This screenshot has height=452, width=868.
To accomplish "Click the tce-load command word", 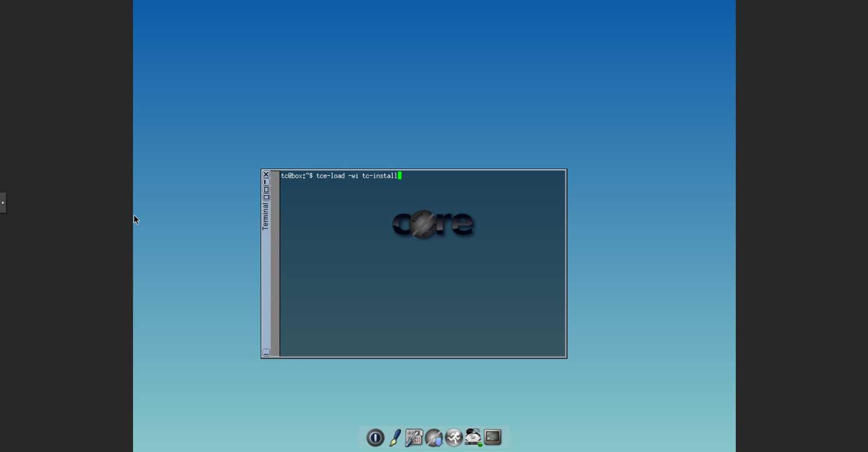I will click(330, 176).
